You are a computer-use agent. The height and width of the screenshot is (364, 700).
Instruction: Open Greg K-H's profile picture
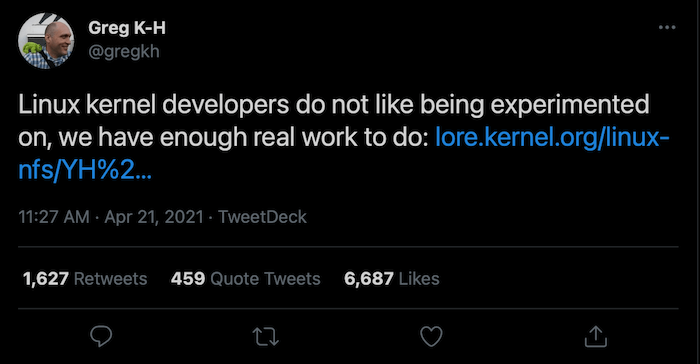(46, 41)
